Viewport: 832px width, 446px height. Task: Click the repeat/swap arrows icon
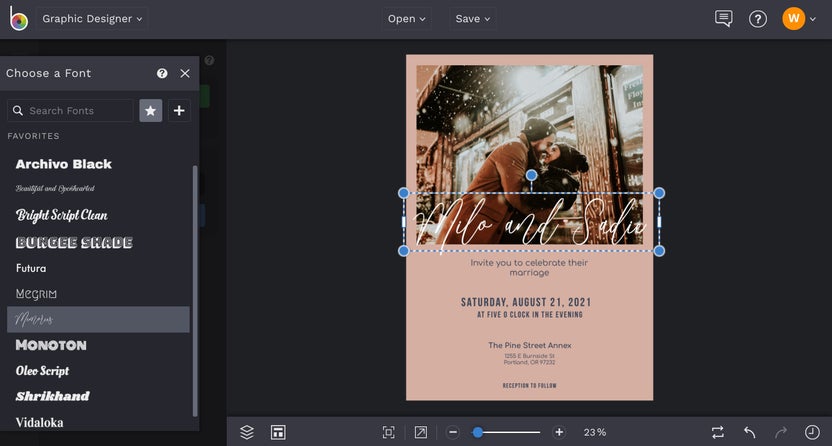click(x=718, y=432)
